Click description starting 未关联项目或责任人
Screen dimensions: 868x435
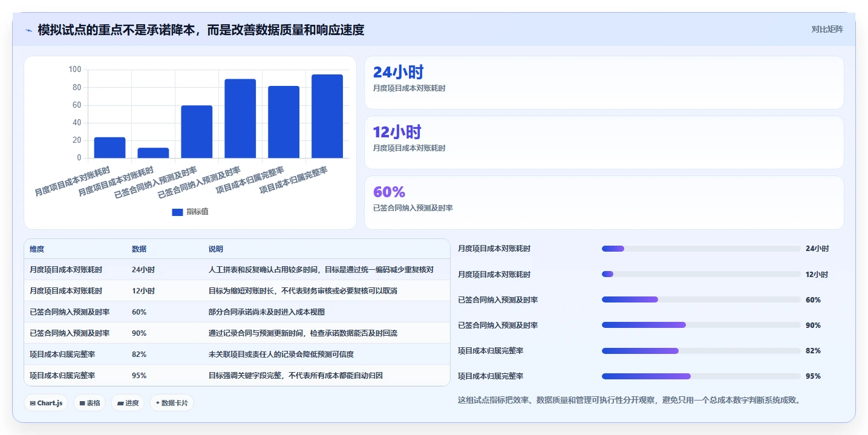[281, 355]
